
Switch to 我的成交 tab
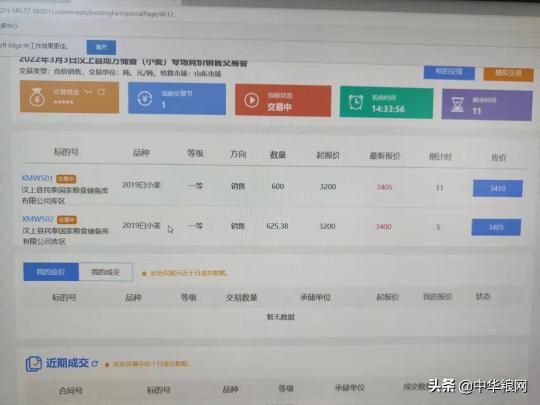pos(106,272)
